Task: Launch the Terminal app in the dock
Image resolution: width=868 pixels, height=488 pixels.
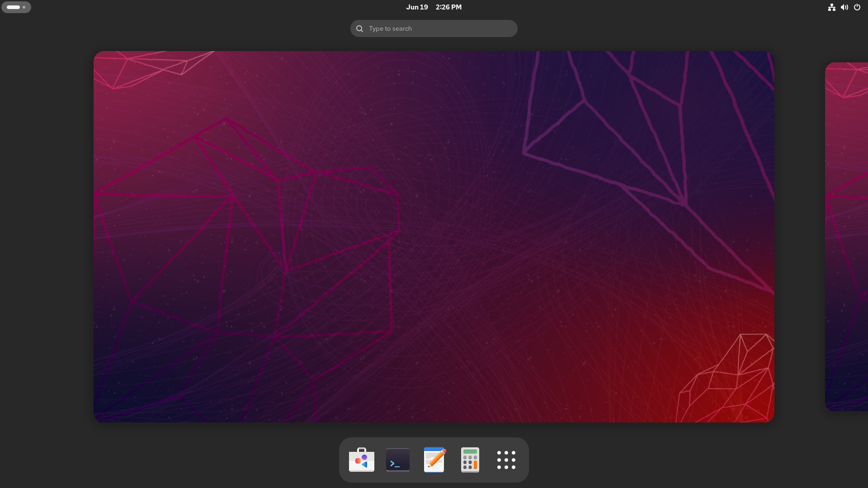Action: tap(397, 460)
